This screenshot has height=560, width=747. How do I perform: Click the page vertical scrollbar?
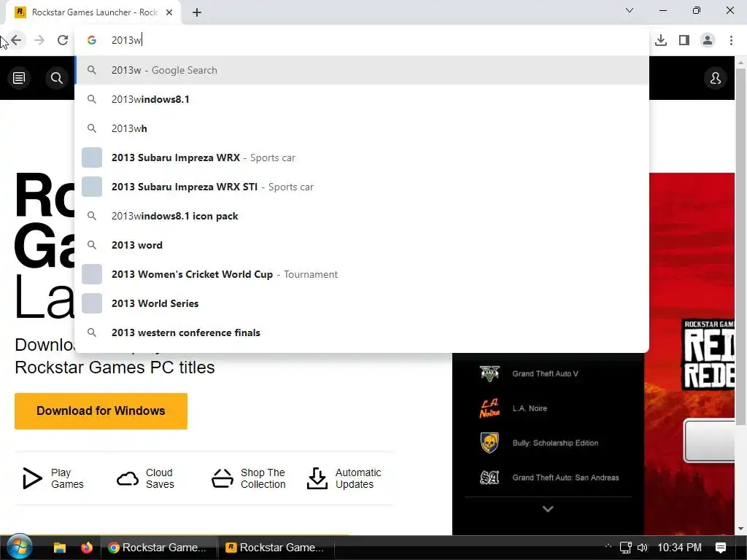click(740, 246)
